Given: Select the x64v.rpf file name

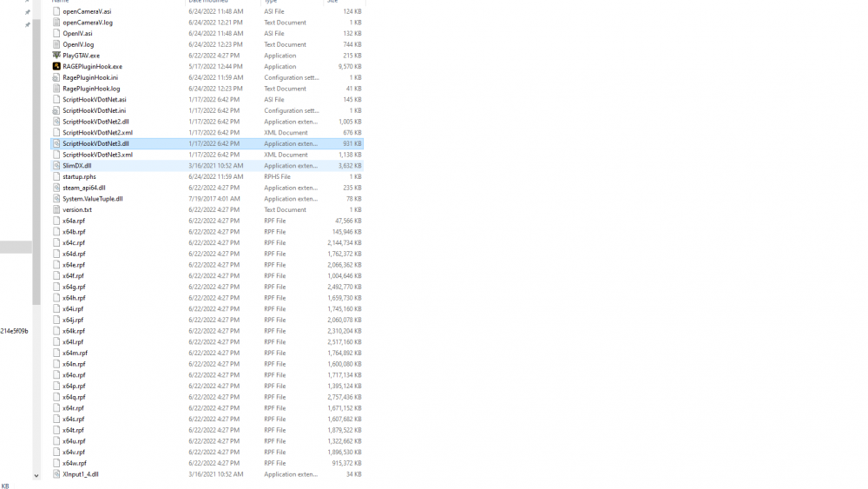Looking at the screenshot, I should pos(74,453).
